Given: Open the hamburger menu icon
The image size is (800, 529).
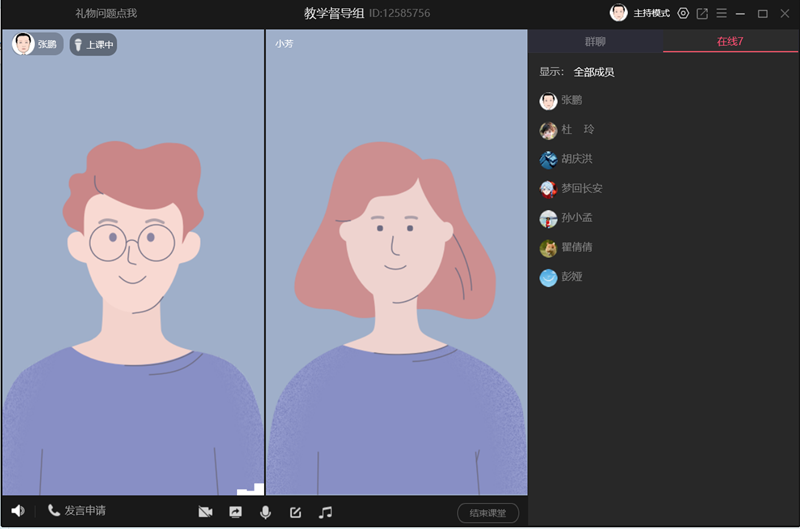Looking at the screenshot, I should (721, 13).
